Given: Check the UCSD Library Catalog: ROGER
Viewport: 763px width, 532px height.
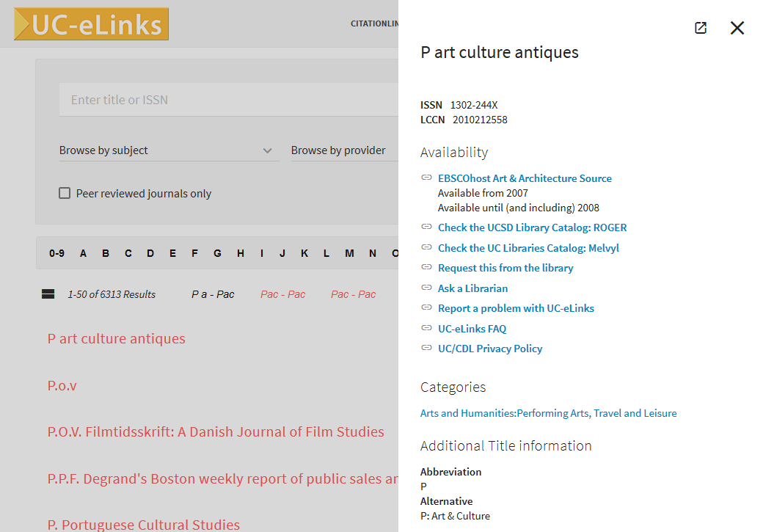Looking at the screenshot, I should 533,227.
